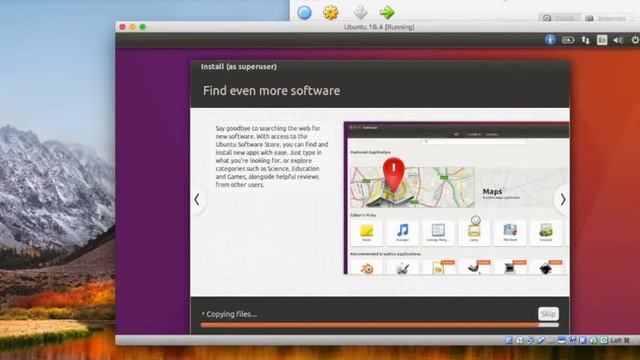This screenshot has width=640, height=360.
Task: Click the USB plug icon in VM status bar
Action: [x=540, y=340]
